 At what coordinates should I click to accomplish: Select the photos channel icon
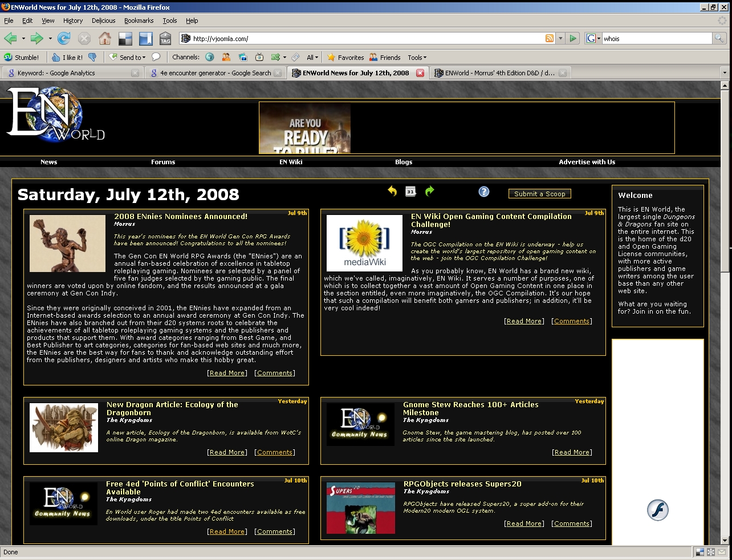243,57
